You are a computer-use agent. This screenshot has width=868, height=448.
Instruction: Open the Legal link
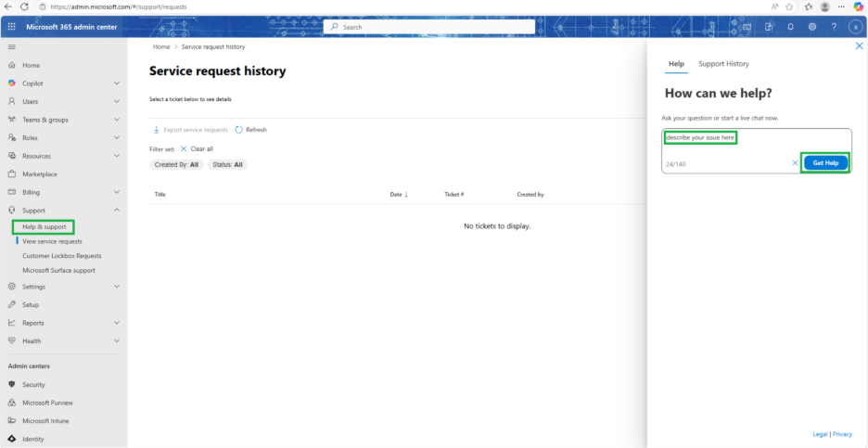(821, 434)
